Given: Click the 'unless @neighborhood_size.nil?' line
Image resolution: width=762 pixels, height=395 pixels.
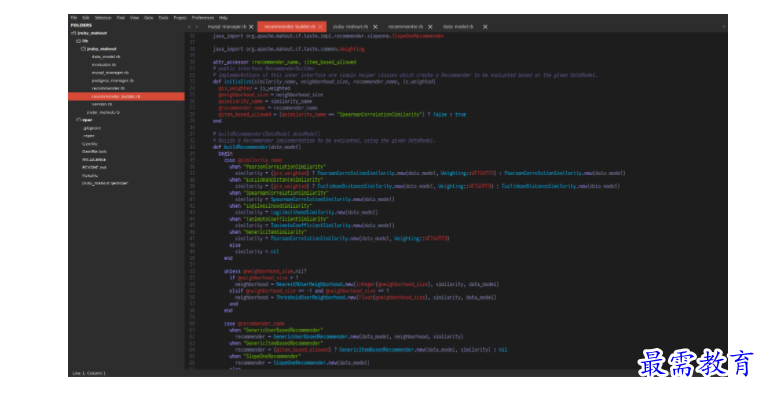Looking at the screenshot, I should point(265,271).
